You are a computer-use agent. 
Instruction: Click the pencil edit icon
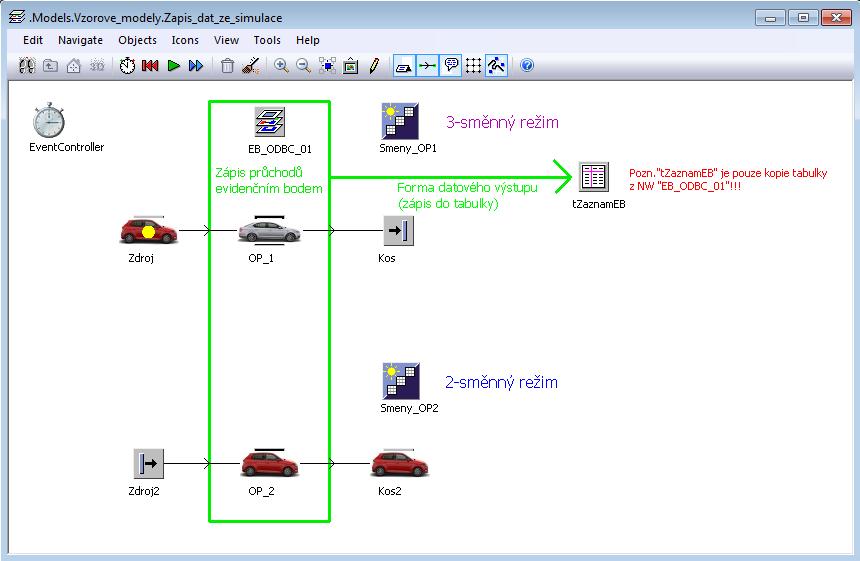click(374, 66)
